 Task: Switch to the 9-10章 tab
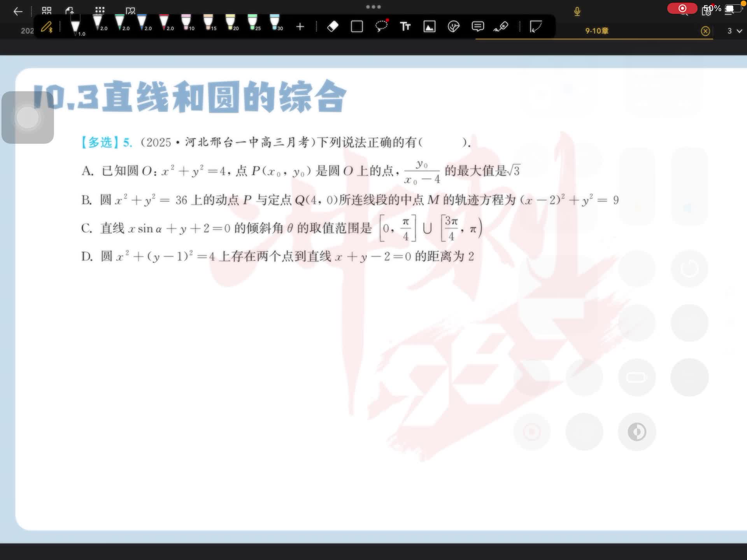[596, 31]
